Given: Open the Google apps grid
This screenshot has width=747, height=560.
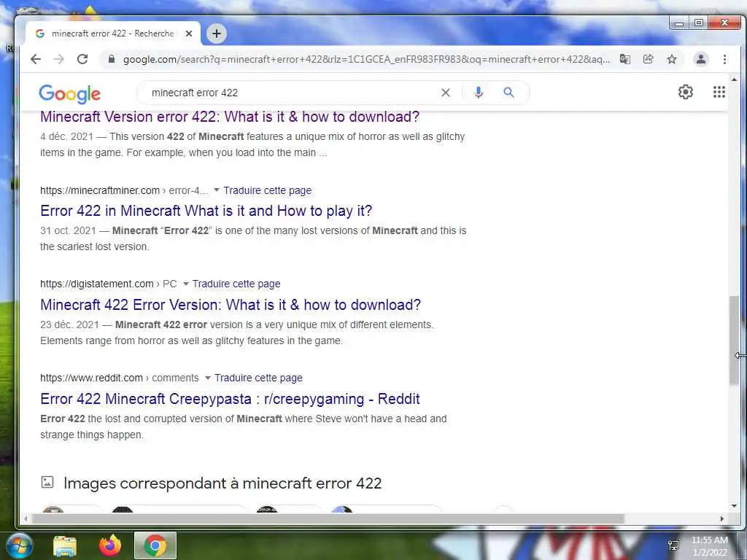Looking at the screenshot, I should (x=719, y=92).
